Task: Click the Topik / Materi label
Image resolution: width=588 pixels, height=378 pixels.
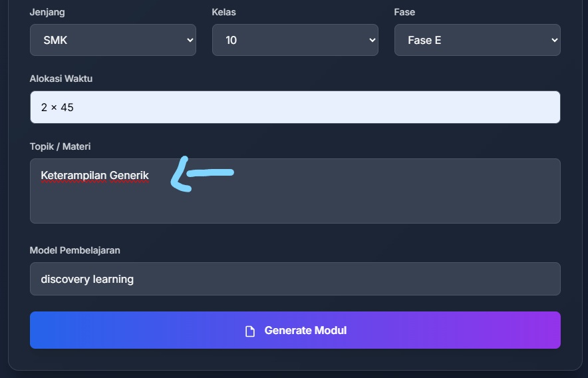Action: (x=60, y=146)
